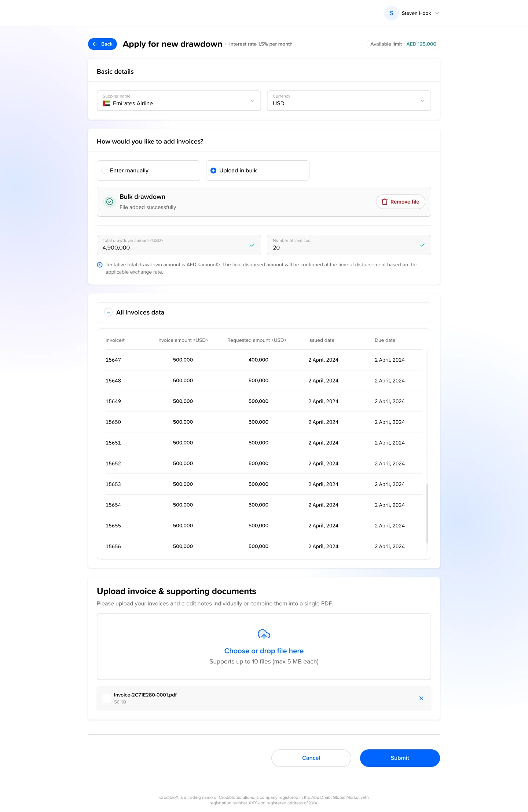Click the upload cloud icon
Viewport: 528px width, 812px height.
pyautogui.click(x=264, y=634)
